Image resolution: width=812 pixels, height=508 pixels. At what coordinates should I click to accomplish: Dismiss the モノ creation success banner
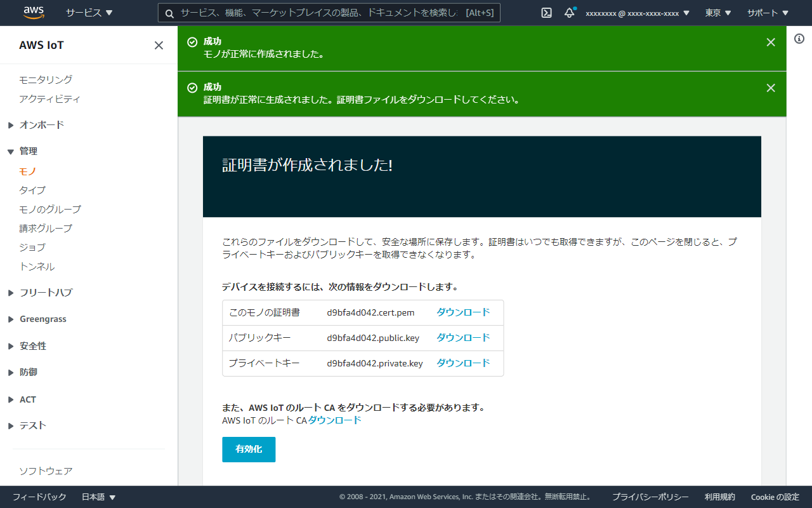(770, 42)
